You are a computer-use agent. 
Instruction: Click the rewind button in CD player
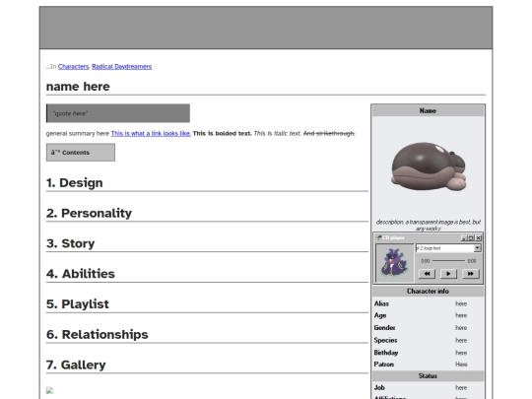(427, 274)
